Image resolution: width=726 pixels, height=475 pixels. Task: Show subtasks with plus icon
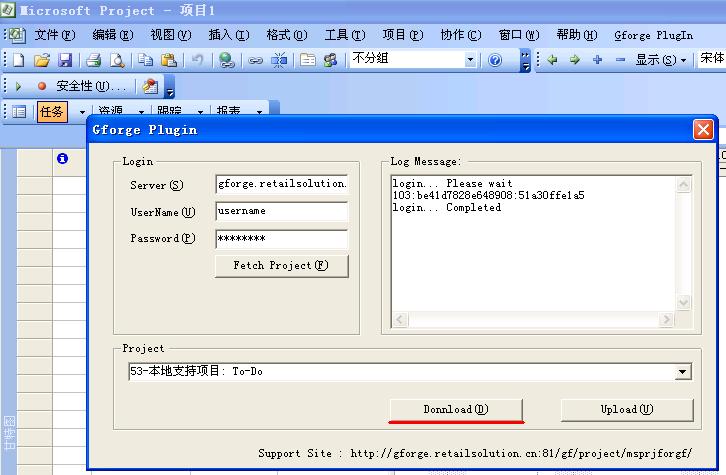point(598,60)
